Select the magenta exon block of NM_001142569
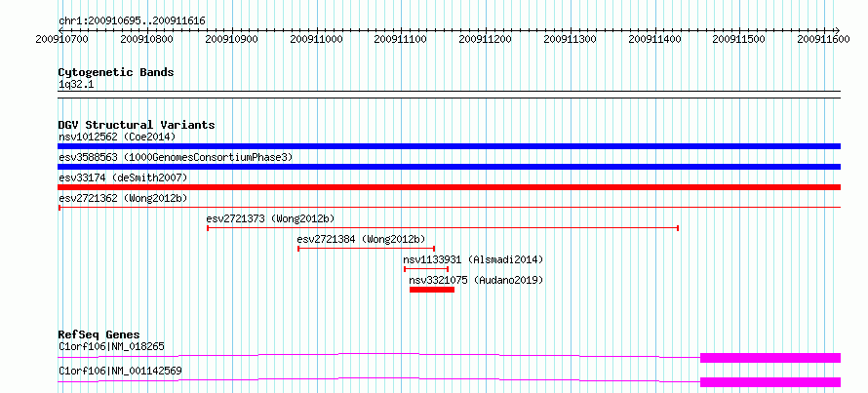Screen dimensions: 868x393 pyautogui.click(x=770, y=382)
